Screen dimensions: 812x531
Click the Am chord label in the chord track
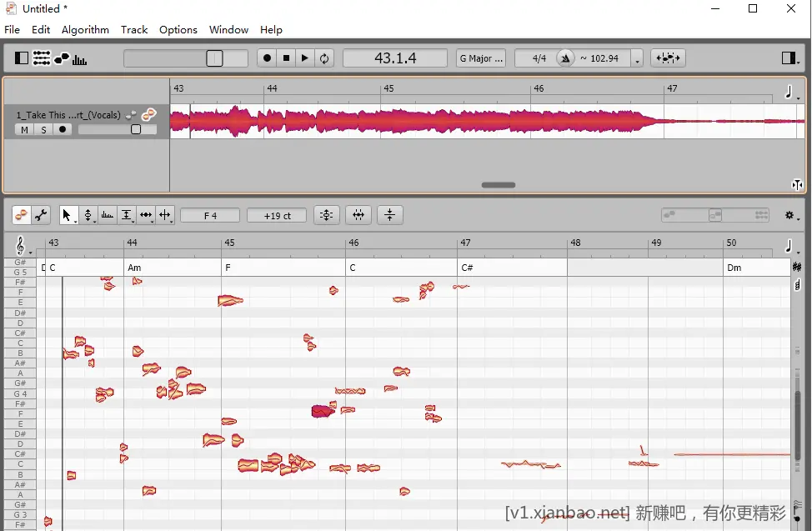pyautogui.click(x=133, y=268)
